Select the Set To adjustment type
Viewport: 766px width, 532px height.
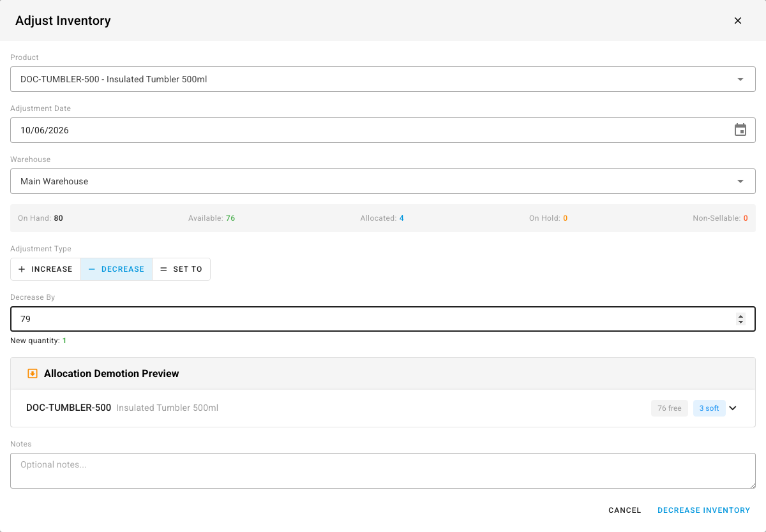pyautogui.click(x=181, y=269)
